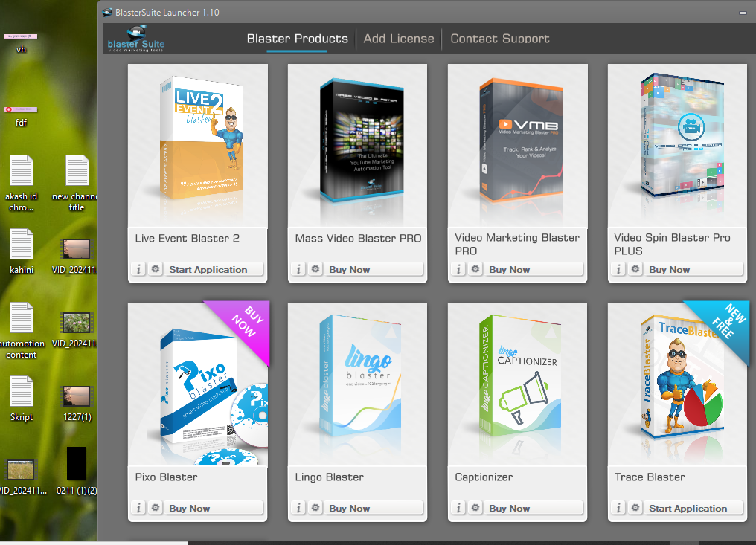The width and height of the screenshot is (756, 545).
Task: Click the 'Captionizer' product name
Action: click(484, 477)
